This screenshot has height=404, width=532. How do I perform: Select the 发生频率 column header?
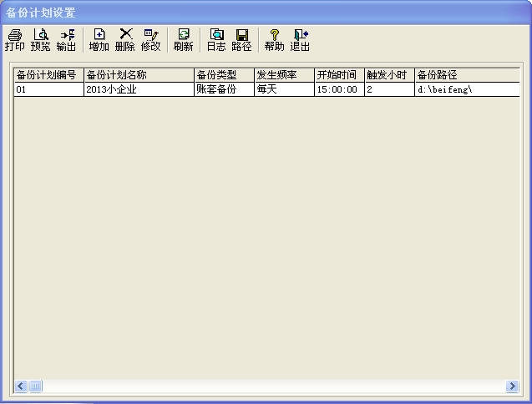[x=284, y=75]
